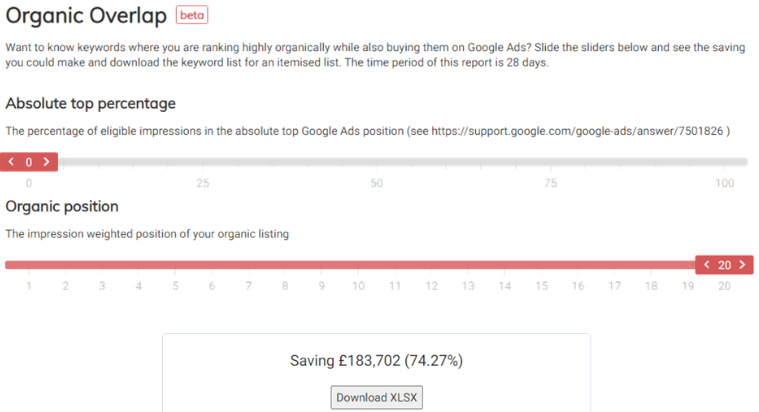Click right arrow on Organic position handle

tap(742, 265)
